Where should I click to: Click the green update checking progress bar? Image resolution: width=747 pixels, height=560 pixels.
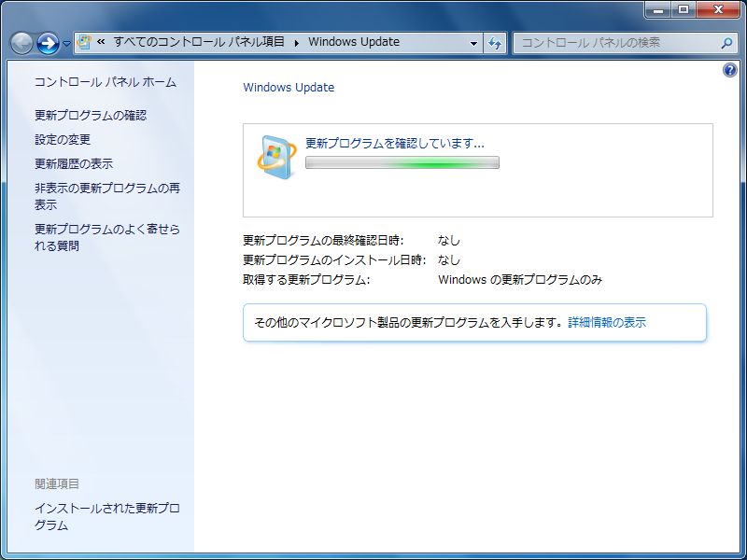pos(402,162)
